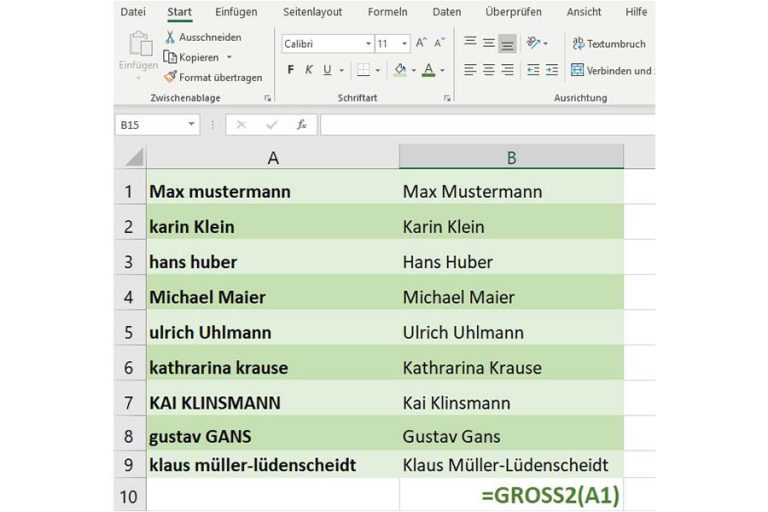
Task: Open the Formeln ribbon tab
Action: 387,12
